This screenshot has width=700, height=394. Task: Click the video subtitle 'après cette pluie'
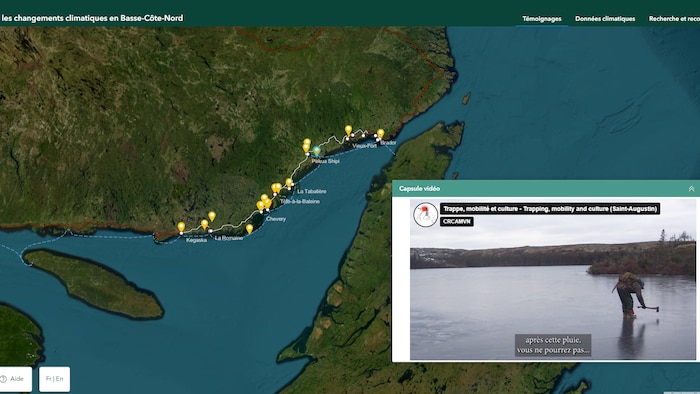point(552,340)
